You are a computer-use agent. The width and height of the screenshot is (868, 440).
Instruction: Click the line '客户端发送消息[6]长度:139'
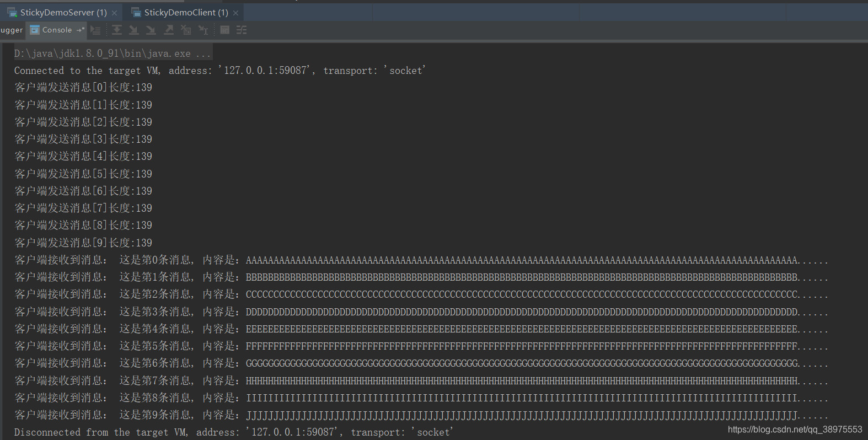83,191
